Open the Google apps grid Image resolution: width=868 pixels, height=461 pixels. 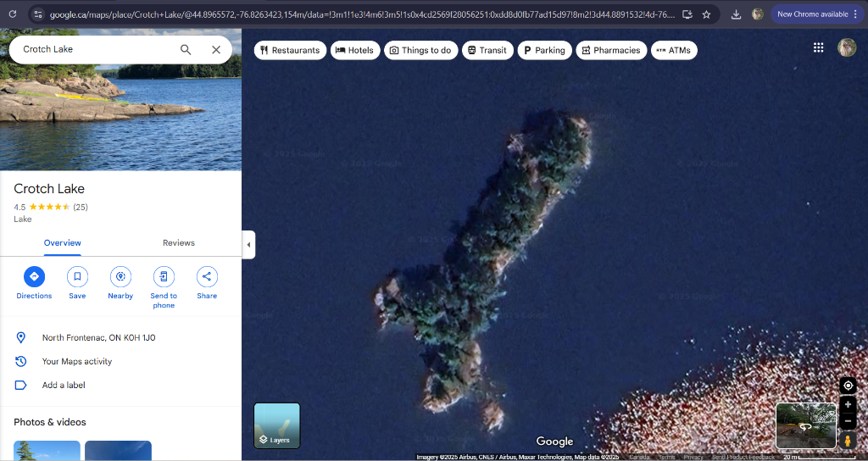818,48
